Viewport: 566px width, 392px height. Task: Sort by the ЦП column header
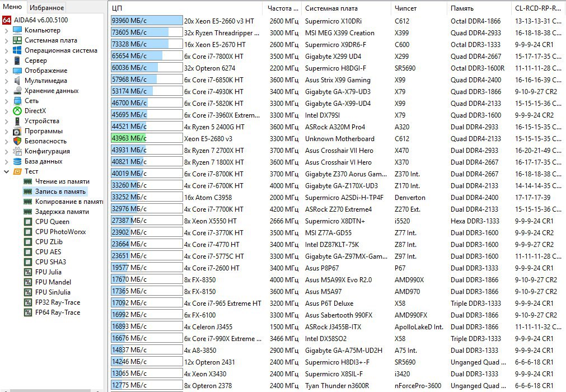(185, 8)
